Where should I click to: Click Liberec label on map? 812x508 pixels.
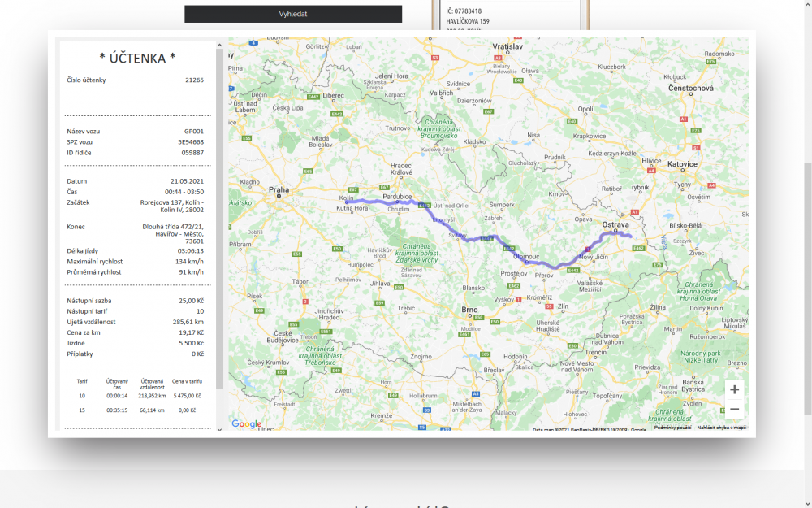(333, 95)
